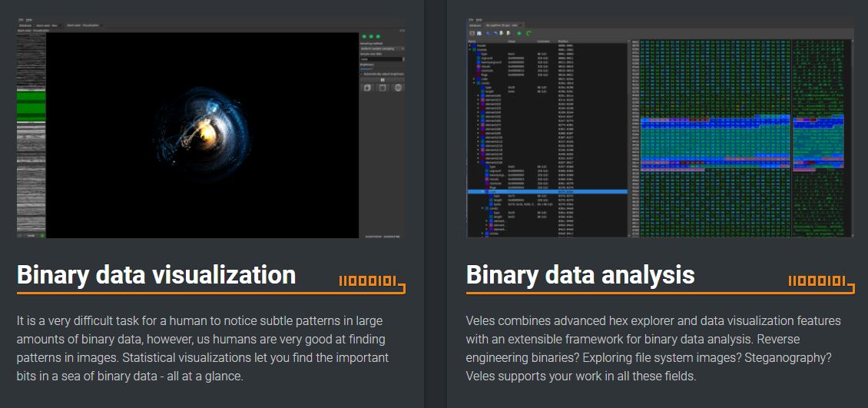Screen dimensions: 868x408
Task: Collapse the consts tree node
Action: pyautogui.click(x=475, y=82)
